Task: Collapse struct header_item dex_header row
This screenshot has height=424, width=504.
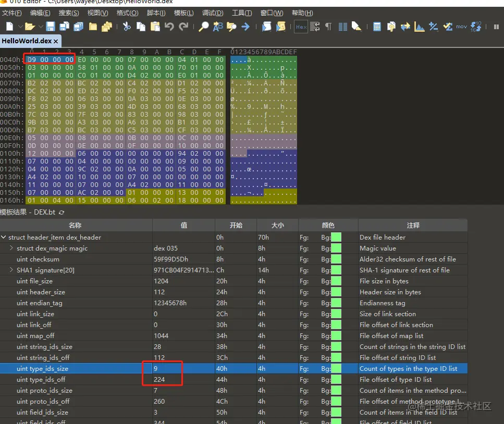Action: [4, 237]
